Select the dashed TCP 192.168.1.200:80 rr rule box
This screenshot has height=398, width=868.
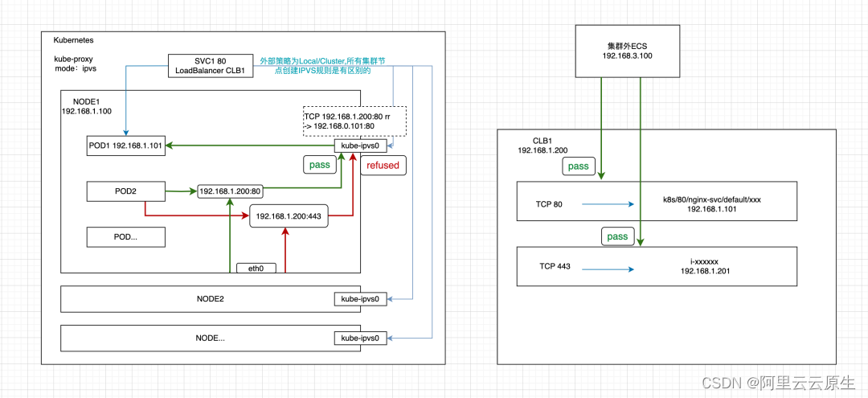tap(355, 121)
